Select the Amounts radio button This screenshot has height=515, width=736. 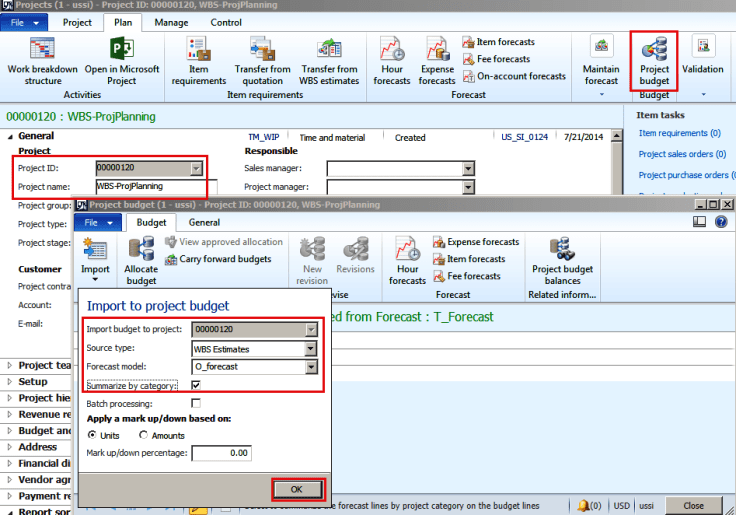[144, 435]
